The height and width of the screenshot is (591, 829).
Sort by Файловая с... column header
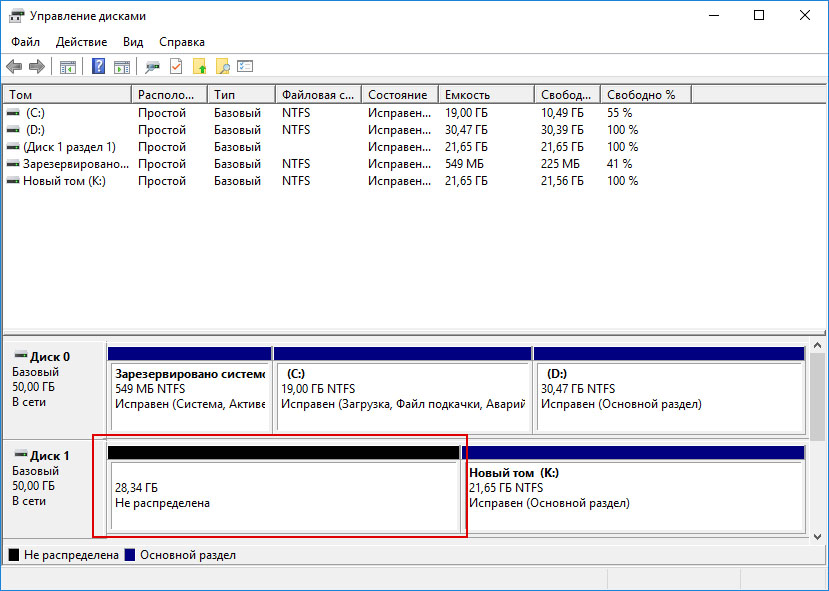click(x=318, y=95)
